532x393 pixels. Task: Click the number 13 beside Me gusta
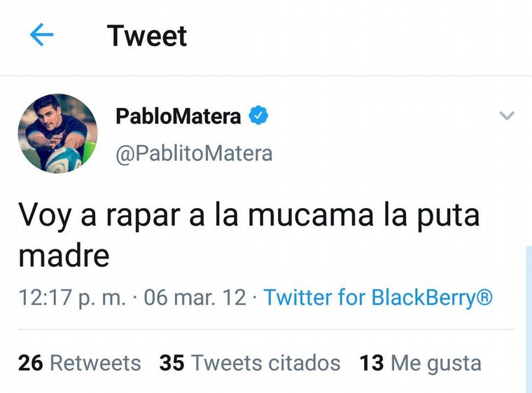coord(372,363)
